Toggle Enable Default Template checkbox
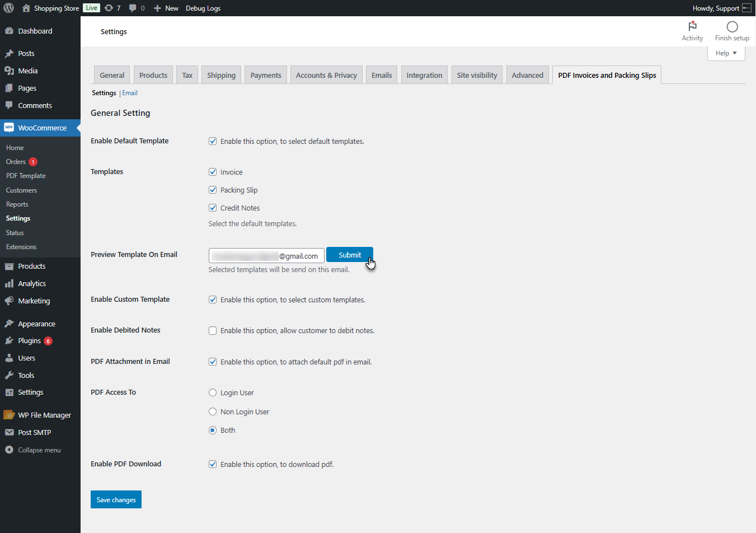The width and height of the screenshot is (756, 533). [x=213, y=141]
